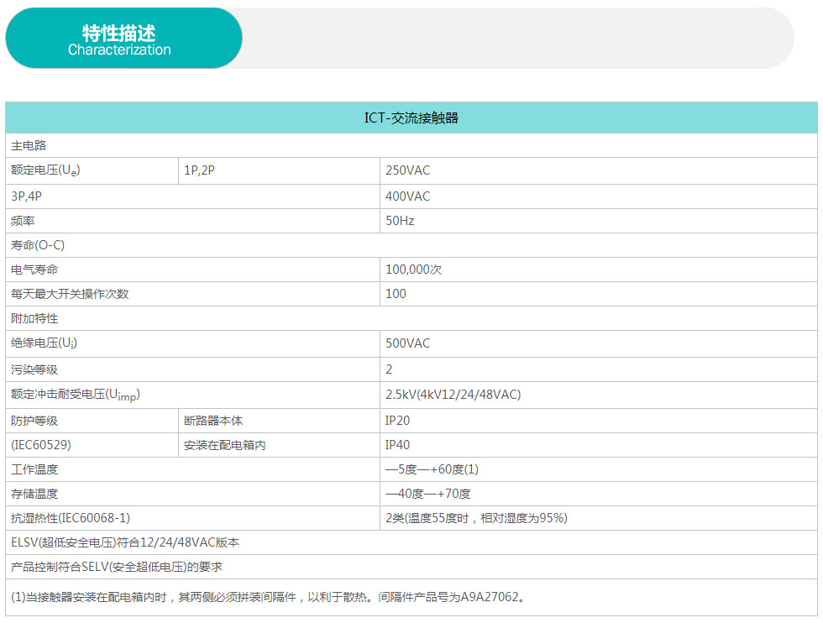The height and width of the screenshot is (644, 823).
Task: Select the IP40 value
Action: point(397,445)
